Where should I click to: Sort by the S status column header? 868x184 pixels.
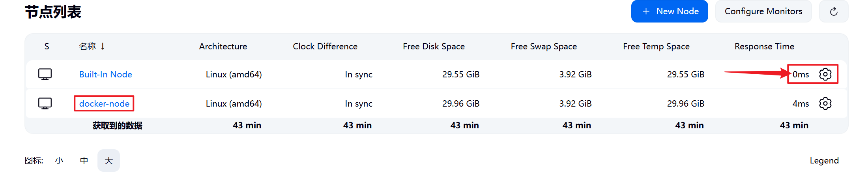(x=47, y=47)
